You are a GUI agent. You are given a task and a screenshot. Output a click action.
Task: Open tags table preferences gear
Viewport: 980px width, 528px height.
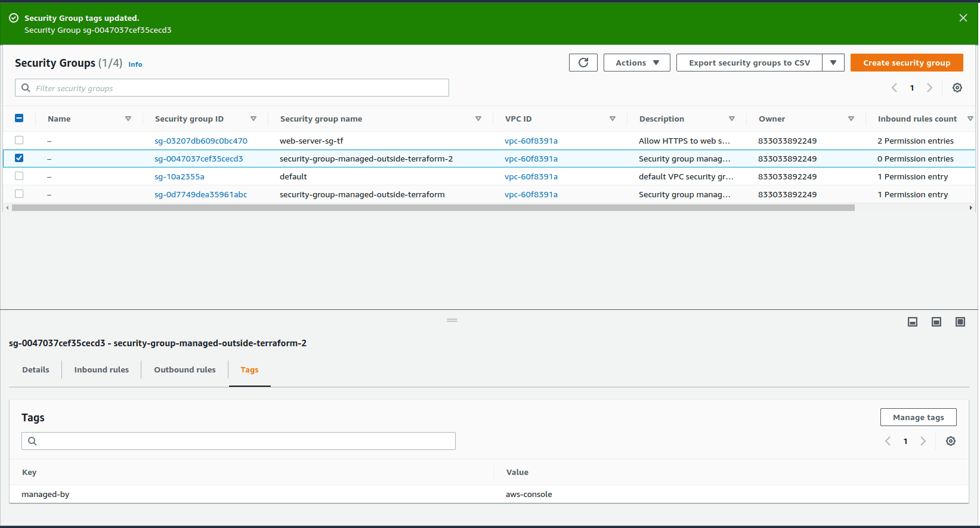(x=951, y=441)
